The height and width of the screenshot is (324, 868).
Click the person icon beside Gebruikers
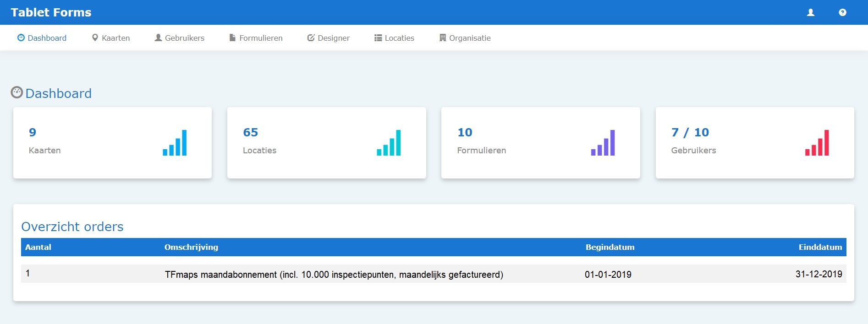(158, 38)
